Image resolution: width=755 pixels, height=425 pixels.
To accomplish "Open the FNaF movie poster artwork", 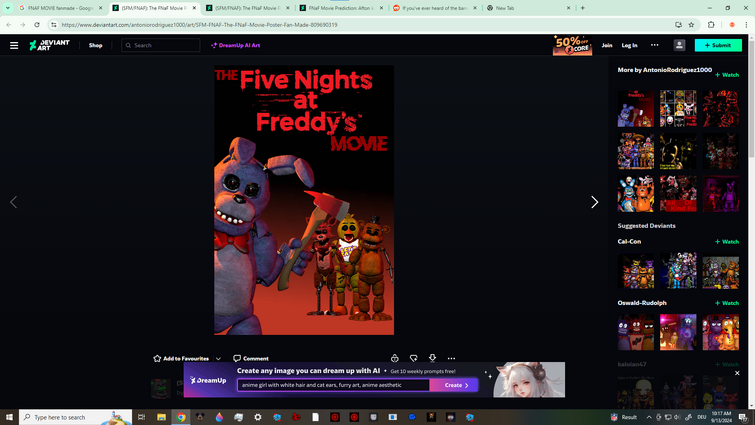I will pyautogui.click(x=304, y=200).
